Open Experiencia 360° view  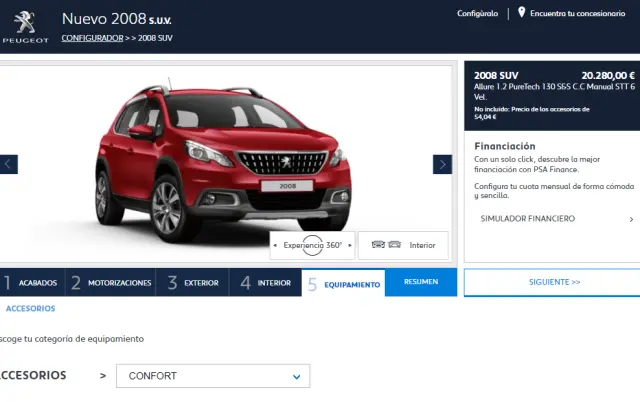point(310,245)
